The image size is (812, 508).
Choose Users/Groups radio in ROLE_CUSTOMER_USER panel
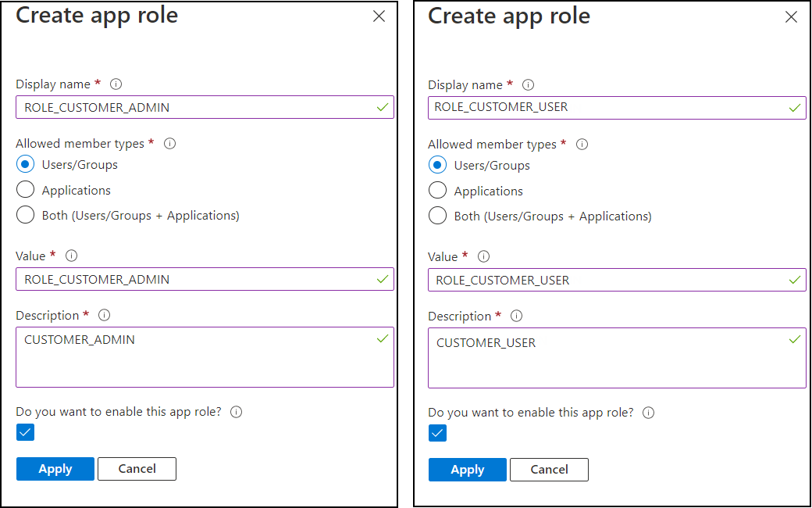437,166
